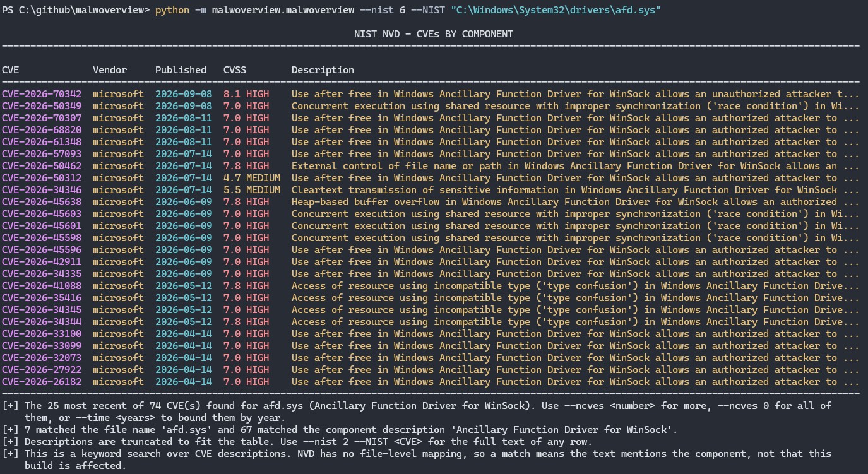The image size is (868, 474).
Task: Click on CVE-2026-70307 in the list
Action: tap(42, 118)
